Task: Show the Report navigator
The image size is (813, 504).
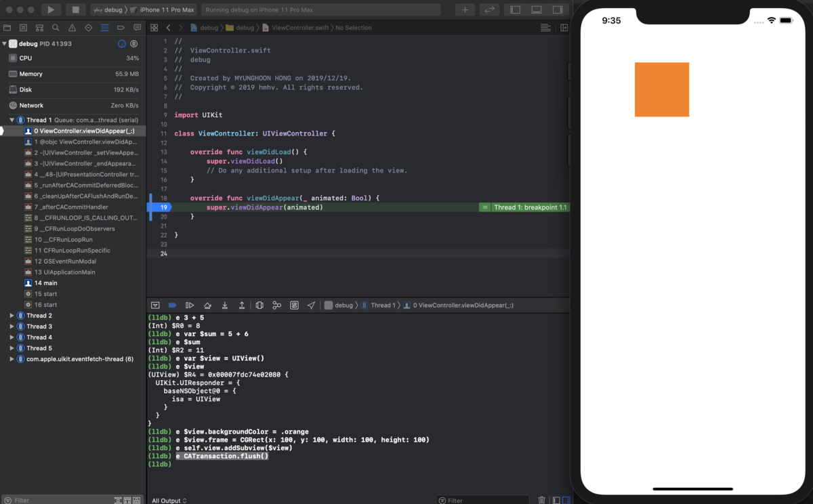Action: 138,28
